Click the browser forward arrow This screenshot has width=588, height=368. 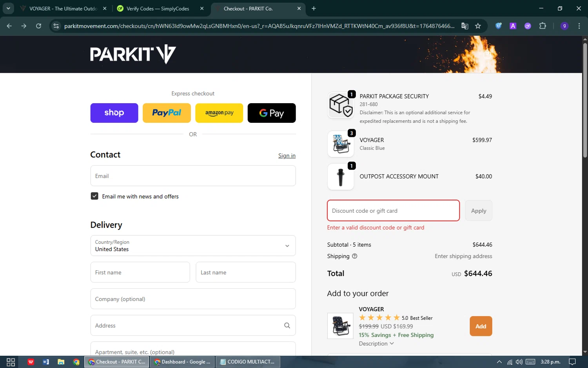coord(24,26)
